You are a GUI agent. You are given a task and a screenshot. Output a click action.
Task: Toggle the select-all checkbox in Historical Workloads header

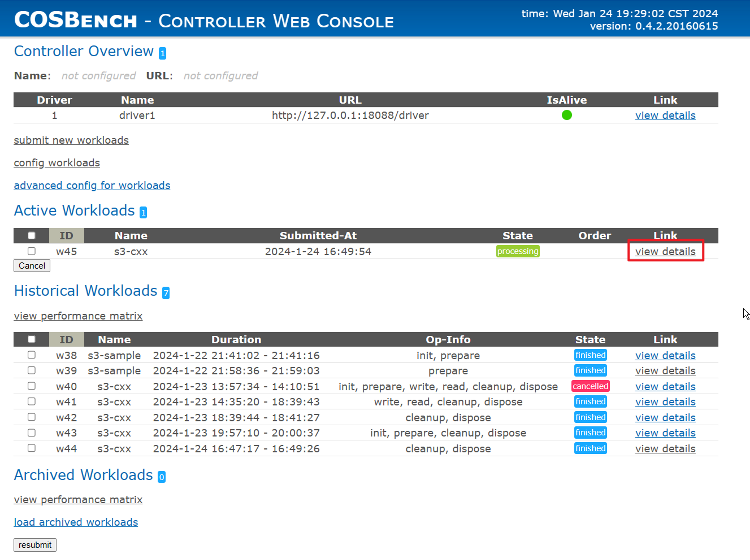click(32, 339)
